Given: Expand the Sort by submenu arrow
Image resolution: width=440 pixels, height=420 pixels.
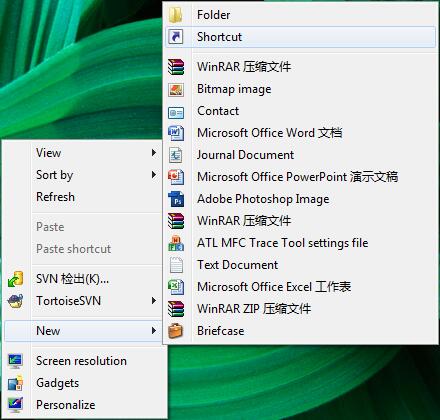Looking at the screenshot, I should coord(154,175).
